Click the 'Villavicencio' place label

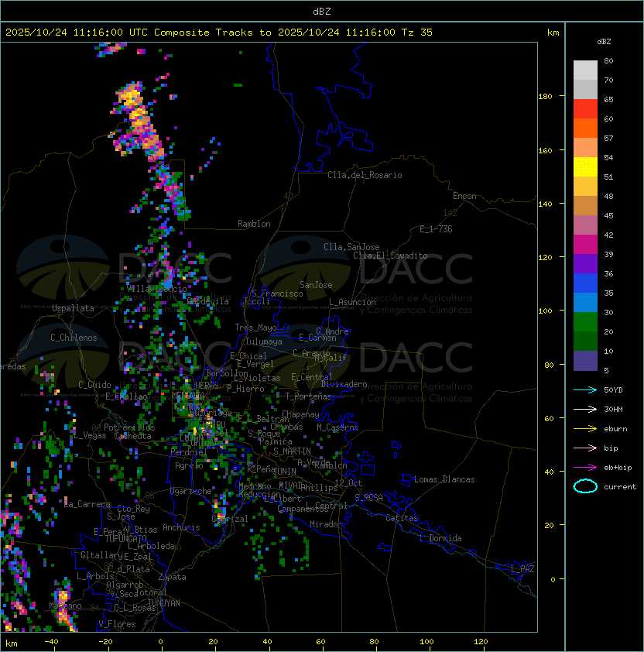pos(156,289)
